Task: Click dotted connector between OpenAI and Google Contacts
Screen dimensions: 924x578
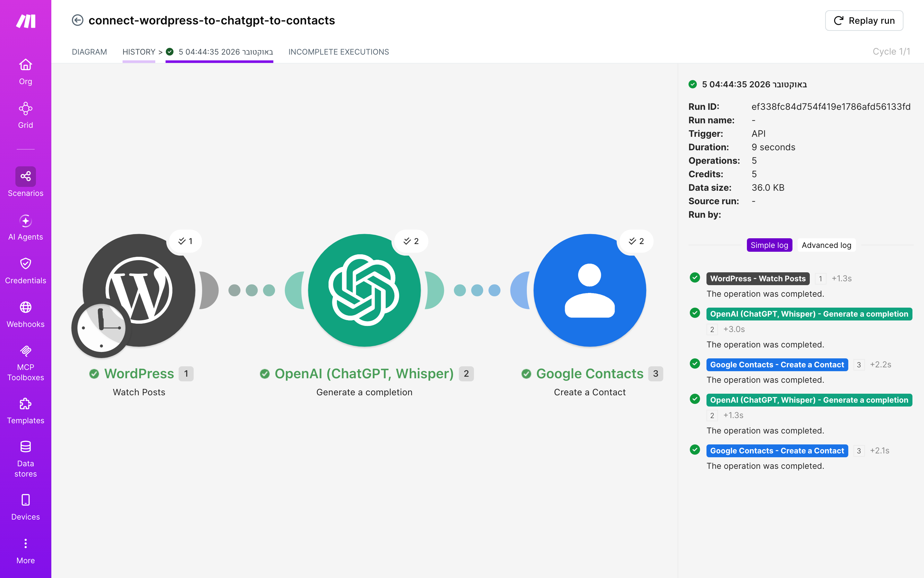Action: pos(477,290)
